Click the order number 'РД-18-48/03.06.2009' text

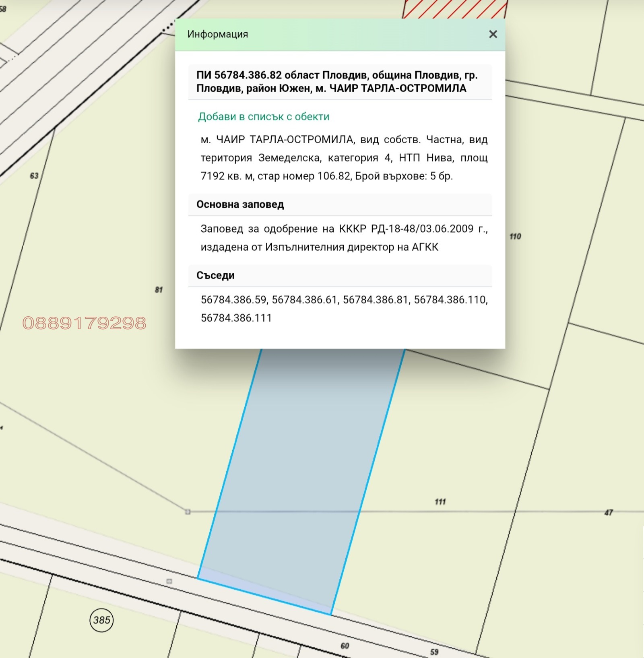tap(422, 229)
